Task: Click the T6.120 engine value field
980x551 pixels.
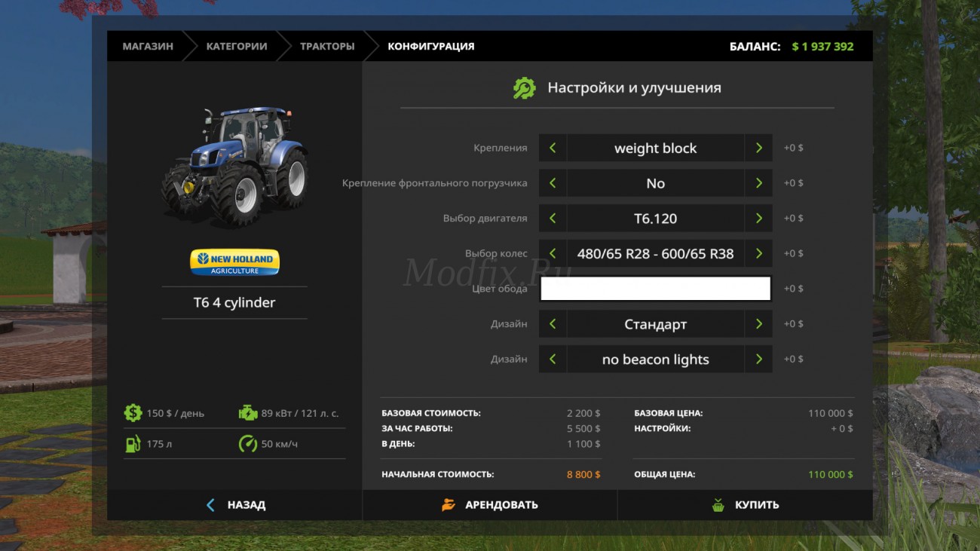Action: tap(655, 219)
